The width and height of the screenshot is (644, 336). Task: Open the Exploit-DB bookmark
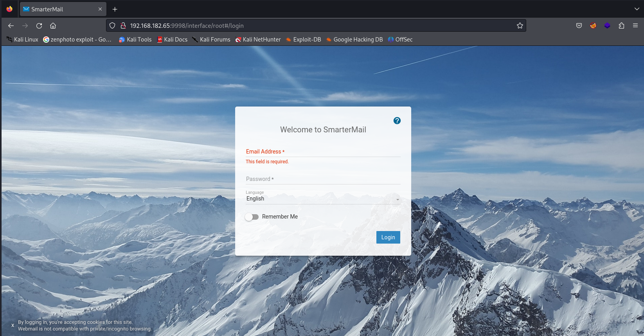(303, 40)
